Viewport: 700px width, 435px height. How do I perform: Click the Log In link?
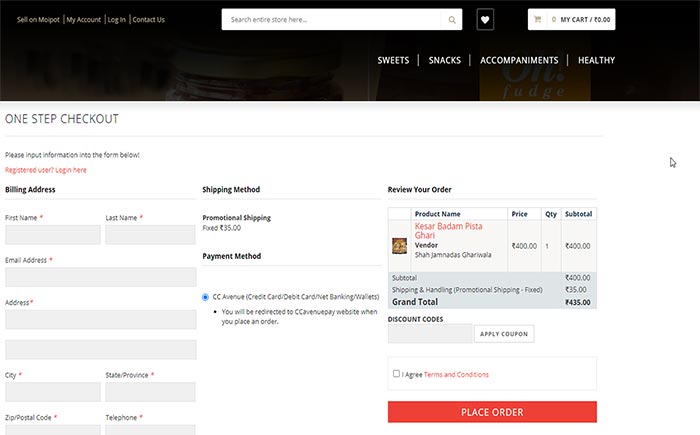click(x=116, y=20)
